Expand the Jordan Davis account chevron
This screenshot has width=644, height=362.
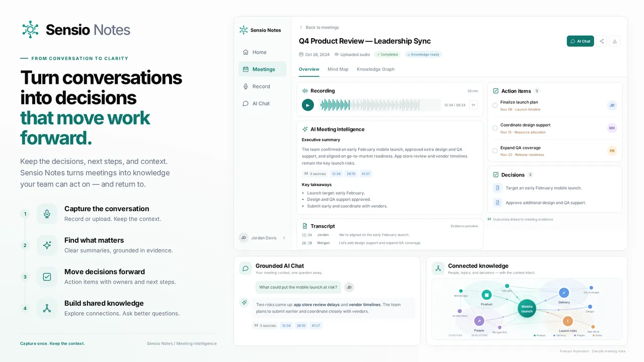click(x=284, y=238)
